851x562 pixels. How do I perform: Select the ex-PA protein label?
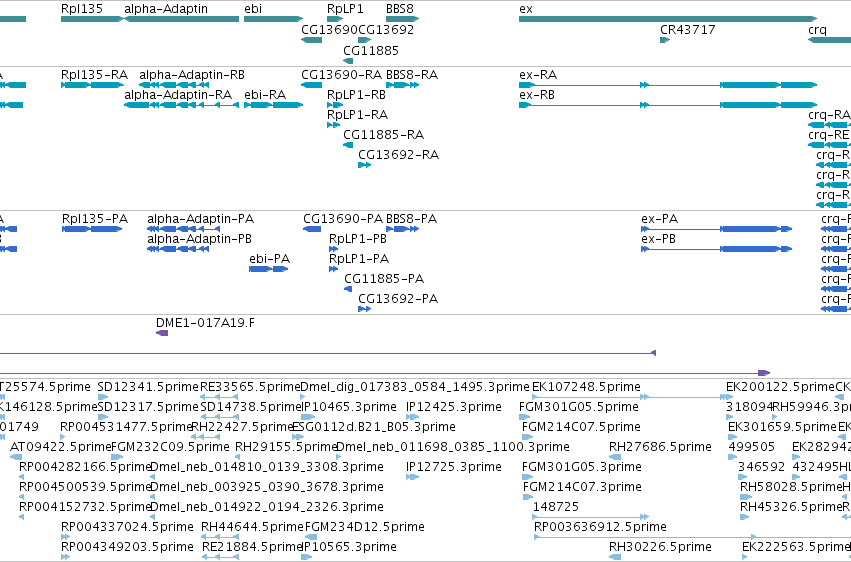coord(659,219)
